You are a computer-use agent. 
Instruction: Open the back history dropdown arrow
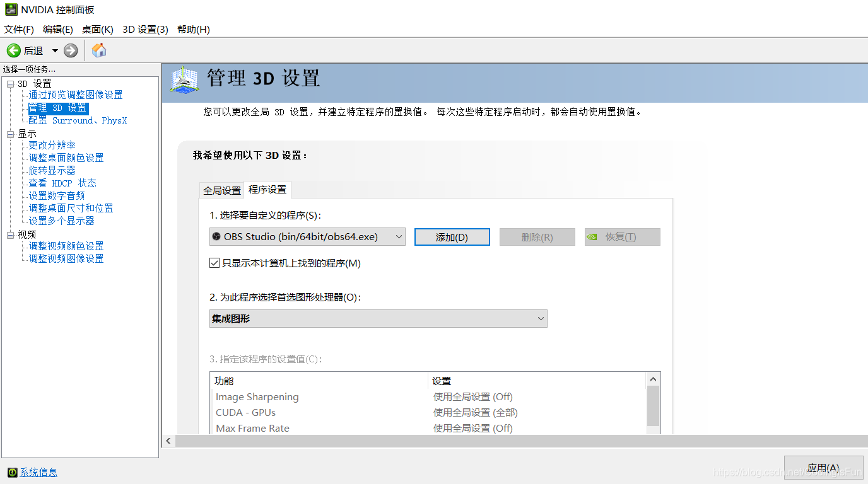tap(55, 50)
